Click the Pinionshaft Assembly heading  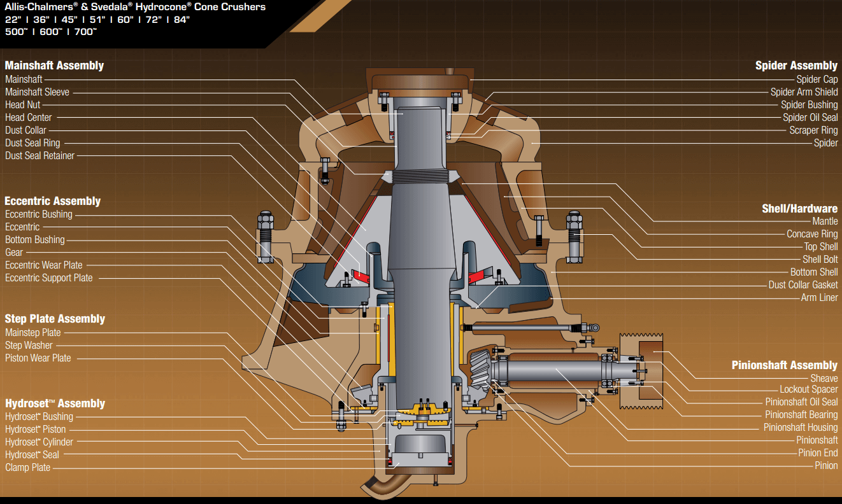click(x=785, y=365)
